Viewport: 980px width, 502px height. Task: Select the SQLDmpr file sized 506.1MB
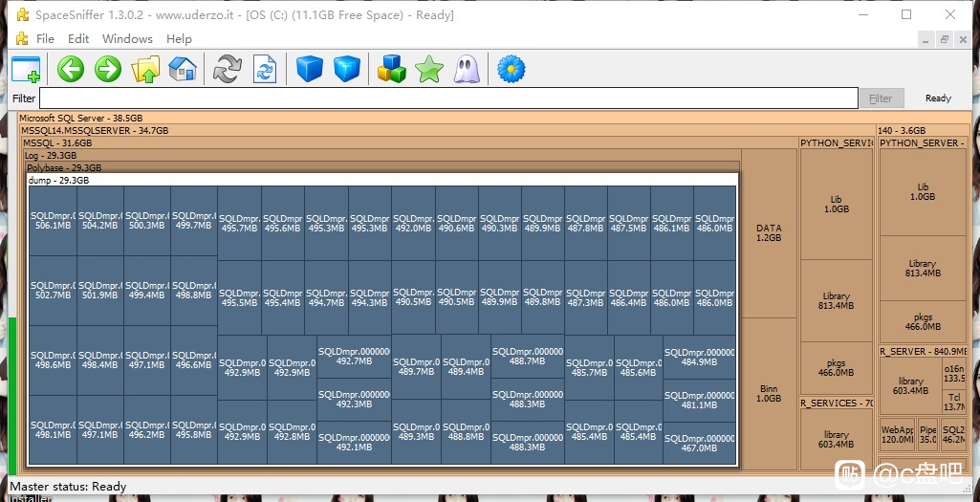[x=53, y=221]
